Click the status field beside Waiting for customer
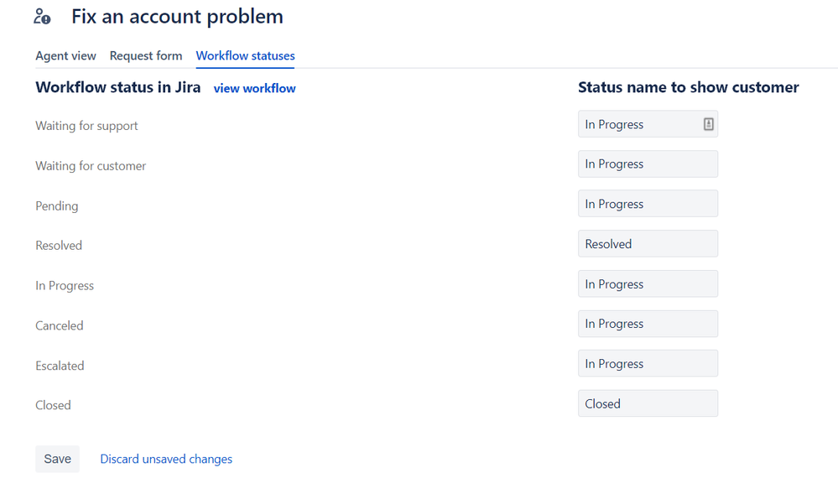The image size is (838, 504). coord(647,164)
